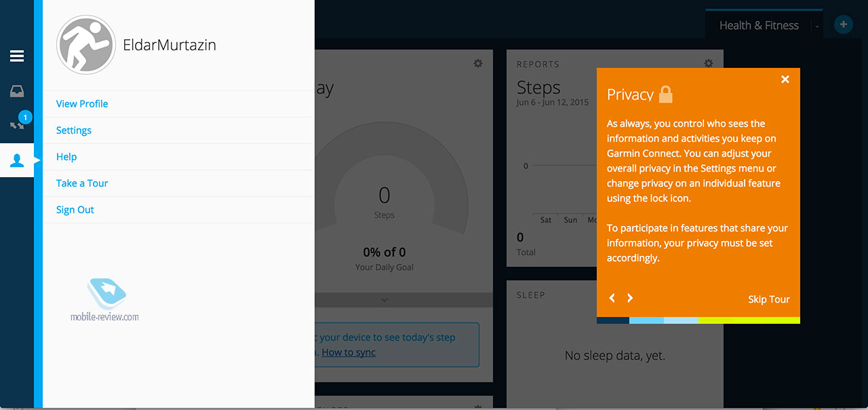Click the Sign Out link
This screenshot has height=410, width=868.
(x=75, y=210)
